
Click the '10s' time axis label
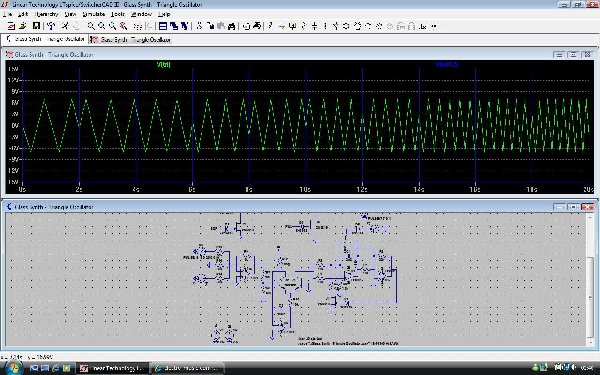(305, 189)
